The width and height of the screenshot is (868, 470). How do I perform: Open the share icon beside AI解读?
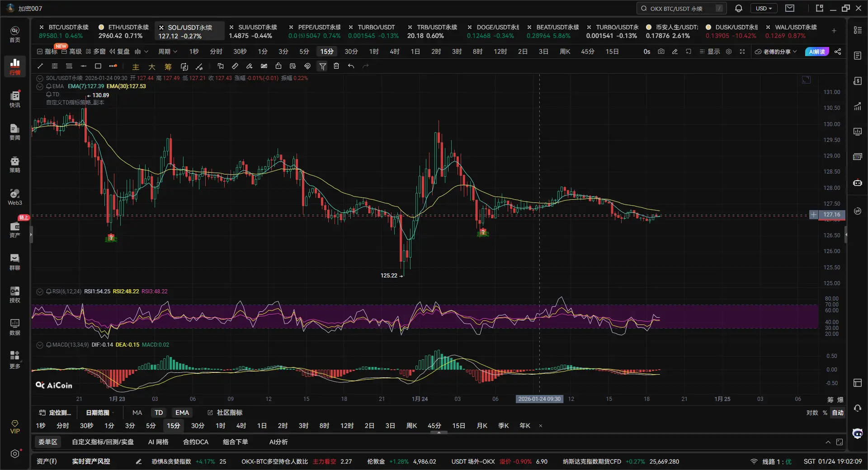838,52
